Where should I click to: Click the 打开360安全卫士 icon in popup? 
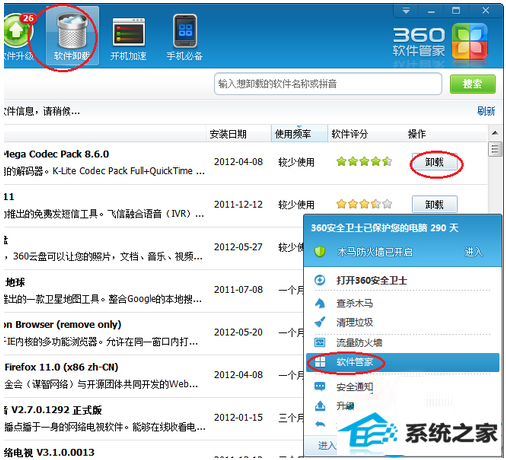pyautogui.click(x=320, y=280)
